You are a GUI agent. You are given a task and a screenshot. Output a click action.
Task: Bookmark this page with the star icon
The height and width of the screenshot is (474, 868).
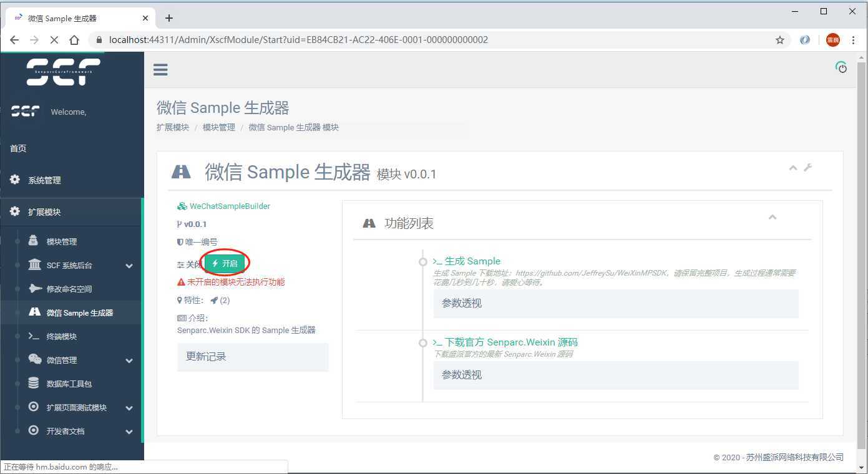click(779, 40)
